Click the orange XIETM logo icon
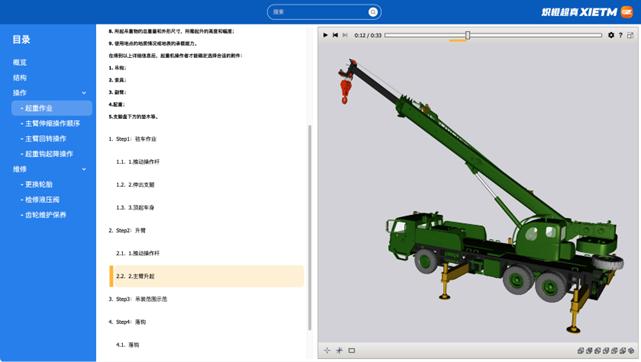The width and height of the screenshot is (641, 362). click(x=627, y=12)
